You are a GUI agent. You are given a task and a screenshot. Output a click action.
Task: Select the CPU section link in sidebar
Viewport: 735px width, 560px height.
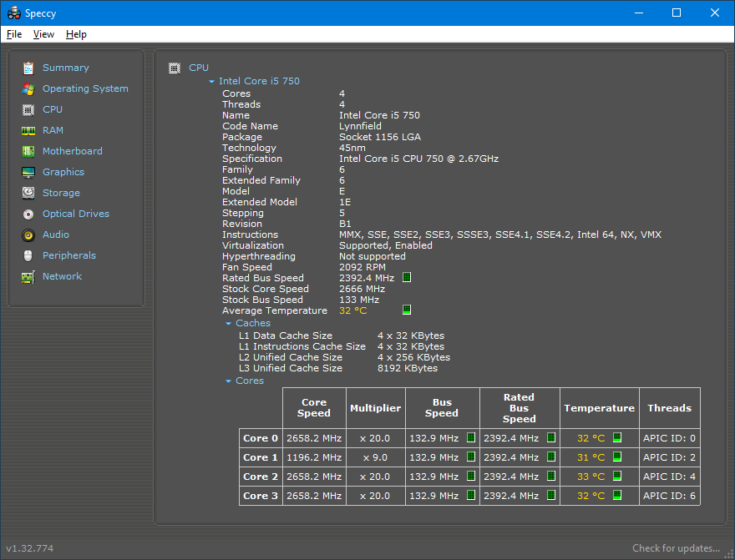click(x=53, y=109)
